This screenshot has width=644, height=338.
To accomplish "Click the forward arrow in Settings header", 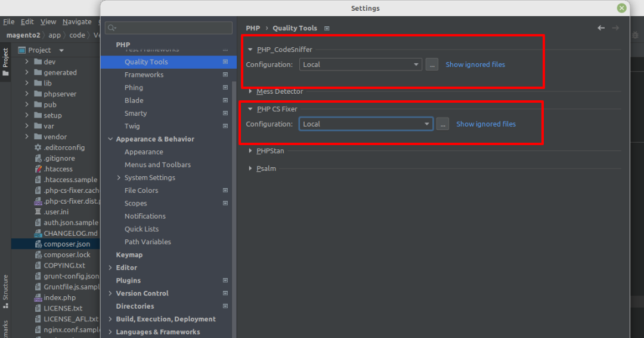I will point(615,28).
